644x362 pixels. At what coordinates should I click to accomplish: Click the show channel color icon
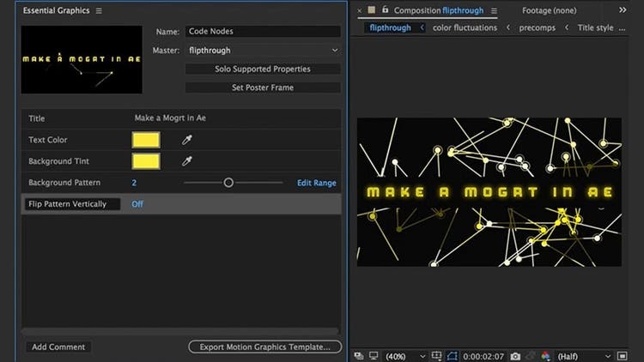(x=545, y=355)
